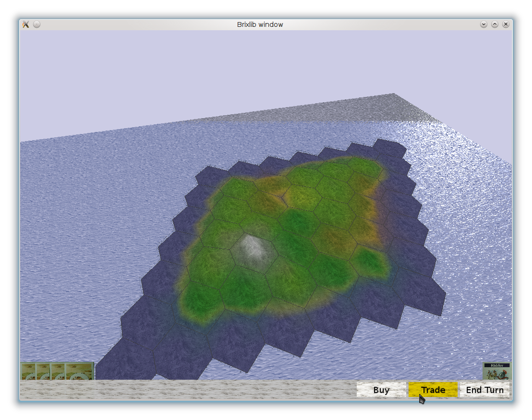Pick the fourth, rightmost resource card in hand
Screen dimensions: 532x420
79,371
